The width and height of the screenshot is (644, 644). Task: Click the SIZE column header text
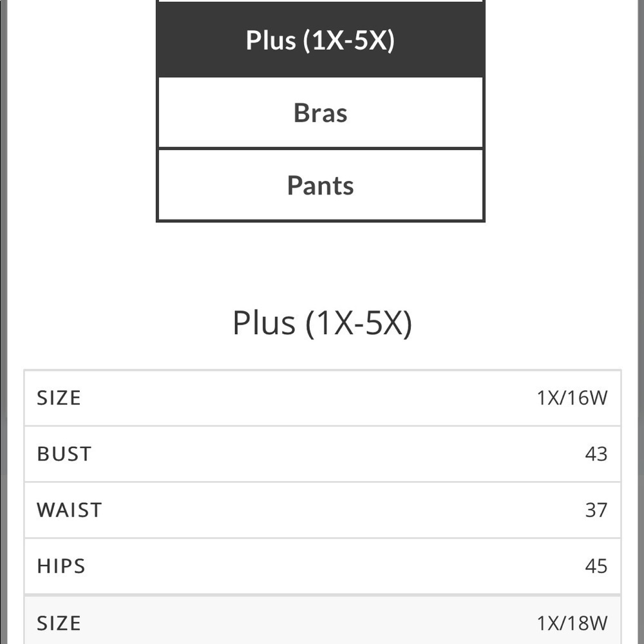(x=59, y=397)
